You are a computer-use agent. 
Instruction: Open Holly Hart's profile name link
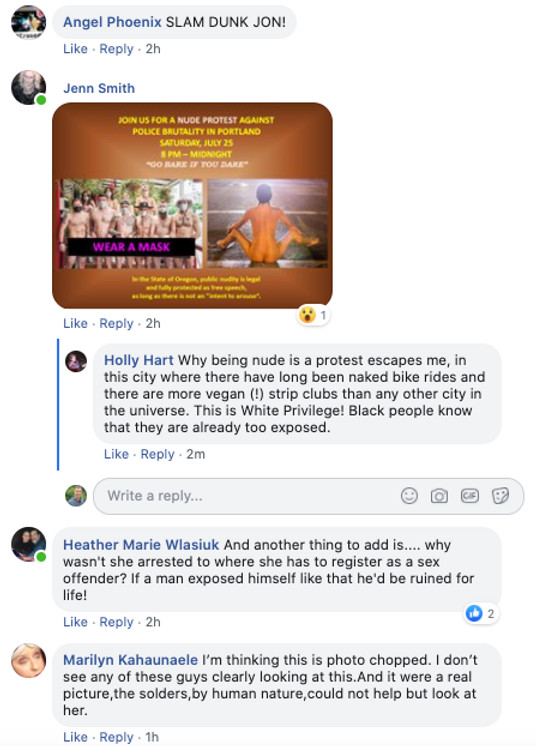pyautogui.click(x=138, y=360)
